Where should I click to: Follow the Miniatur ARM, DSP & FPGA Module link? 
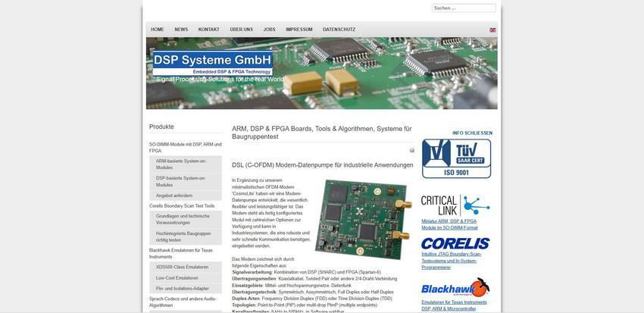tap(449, 224)
